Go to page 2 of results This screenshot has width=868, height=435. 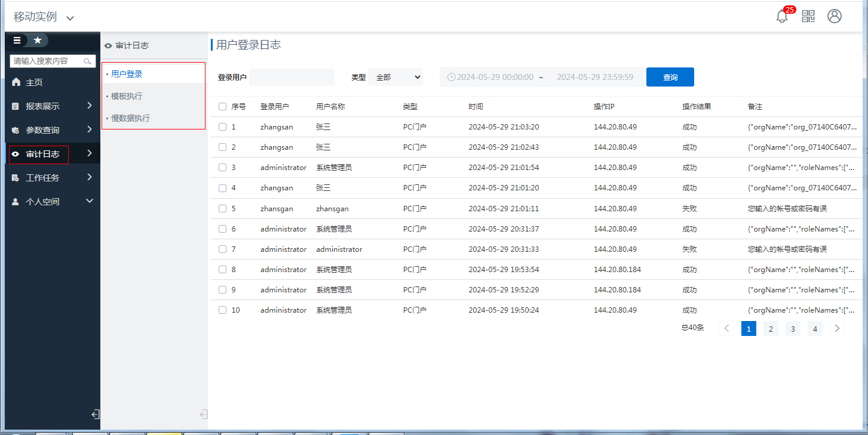[x=771, y=329]
